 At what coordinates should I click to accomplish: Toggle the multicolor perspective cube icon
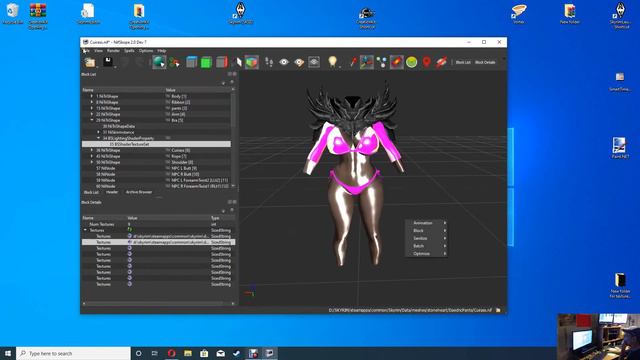coord(252,62)
